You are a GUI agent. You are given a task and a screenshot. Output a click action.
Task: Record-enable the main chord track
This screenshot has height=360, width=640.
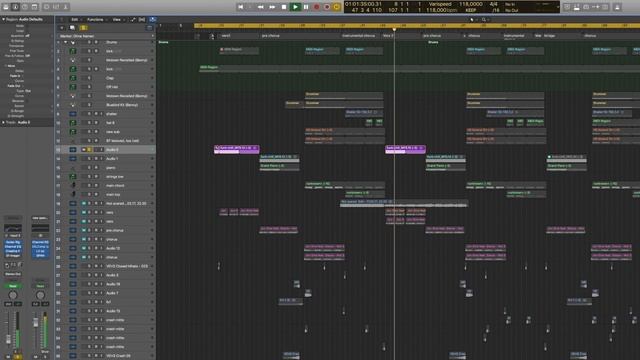[96, 186]
